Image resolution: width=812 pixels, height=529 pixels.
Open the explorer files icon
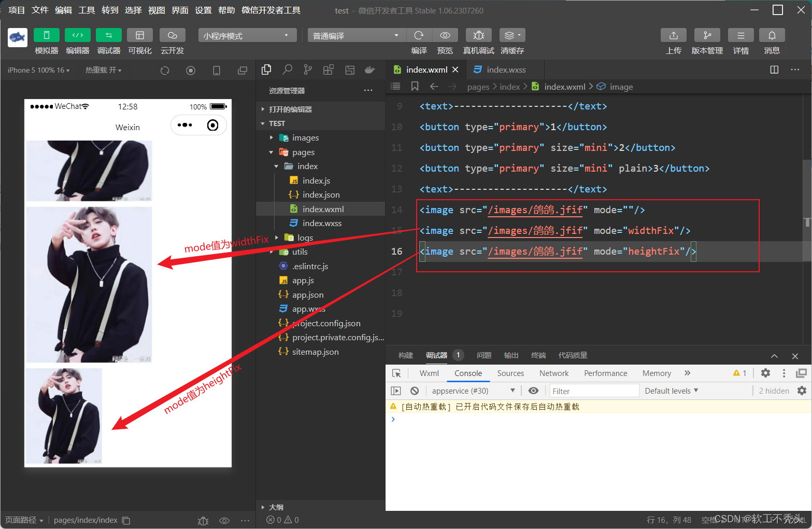tap(266, 70)
